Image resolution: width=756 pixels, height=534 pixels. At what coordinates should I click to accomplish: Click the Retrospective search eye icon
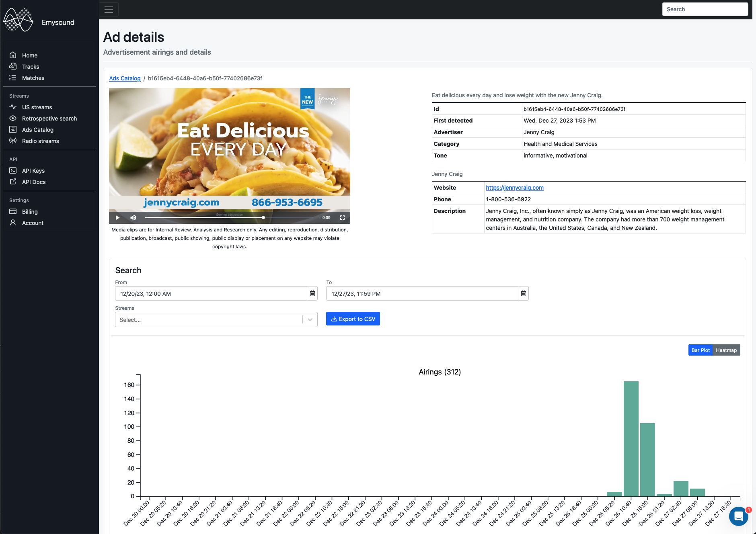click(13, 118)
